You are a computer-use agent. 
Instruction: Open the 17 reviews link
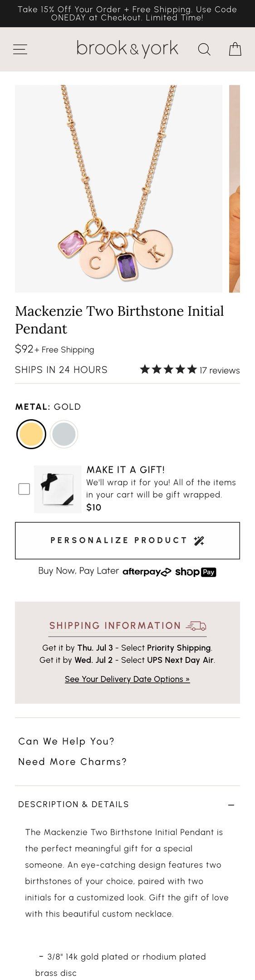[220, 370]
